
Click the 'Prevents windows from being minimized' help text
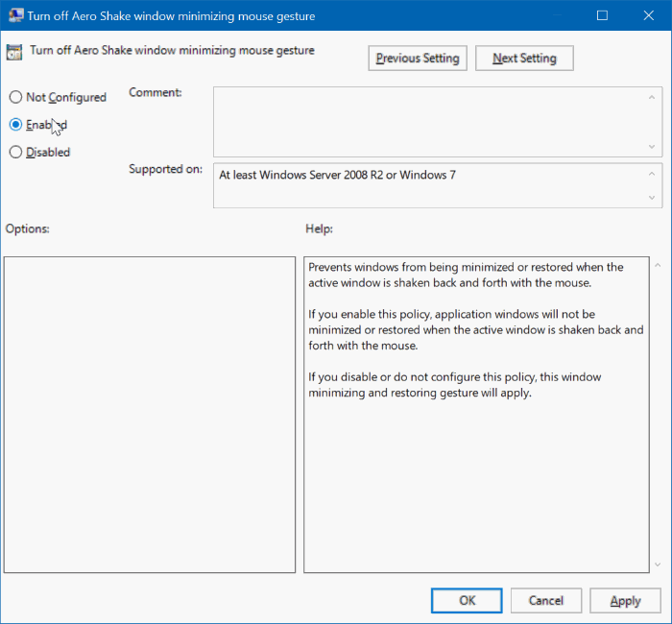coord(466,275)
